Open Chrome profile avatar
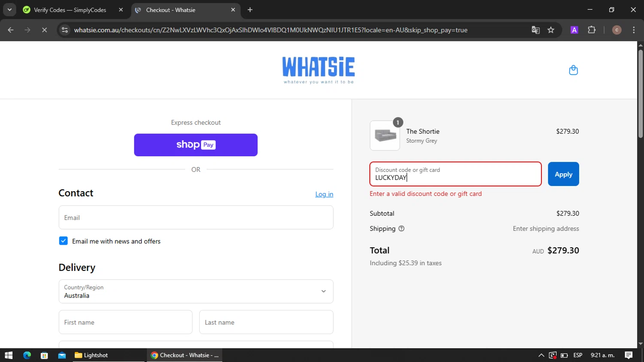 pos(617,30)
